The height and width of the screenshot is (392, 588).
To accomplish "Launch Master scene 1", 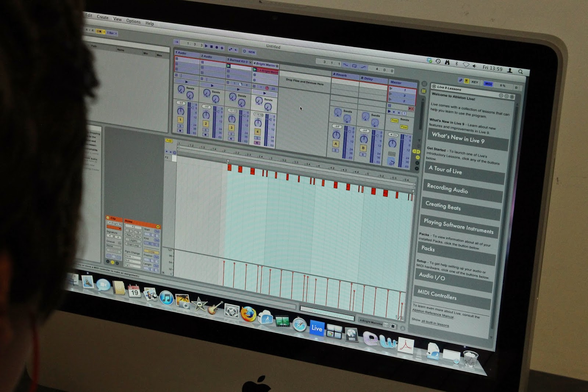I will (x=391, y=89).
